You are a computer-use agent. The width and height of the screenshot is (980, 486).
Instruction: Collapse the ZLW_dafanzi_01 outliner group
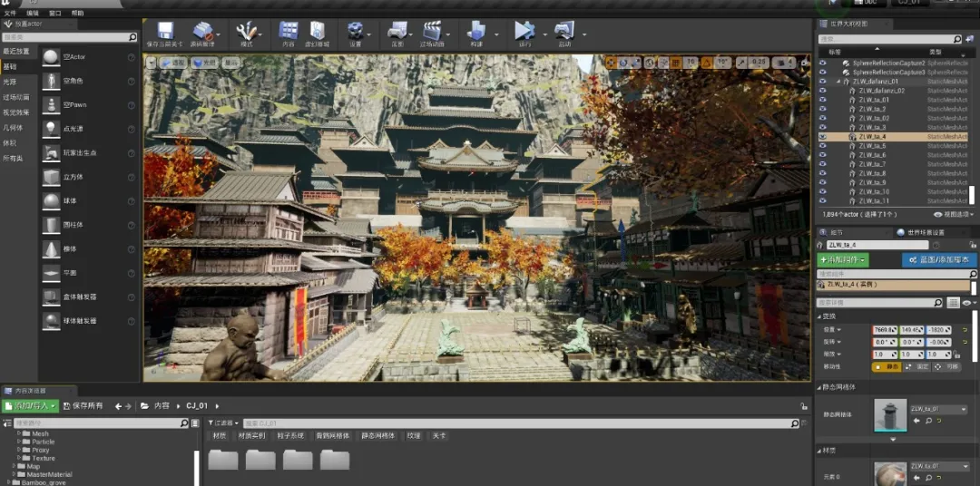click(x=838, y=82)
